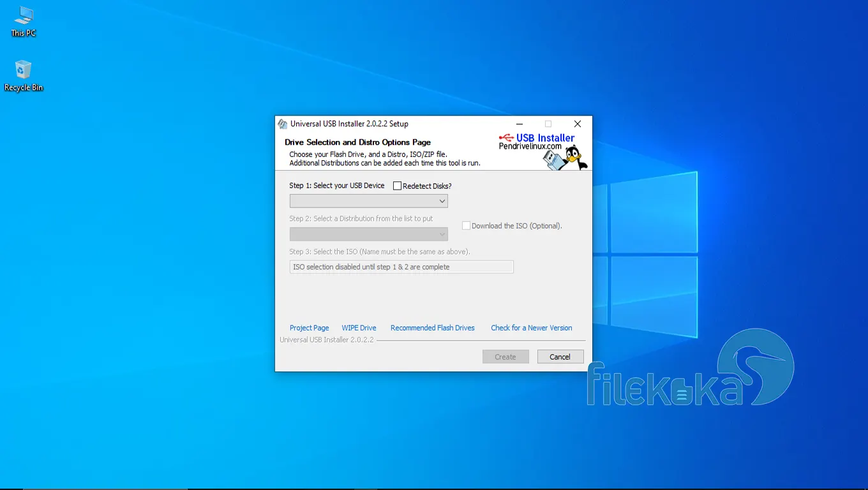The image size is (868, 490).
Task: Click the installer icon in the title bar
Action: click(x=283, y=124)
